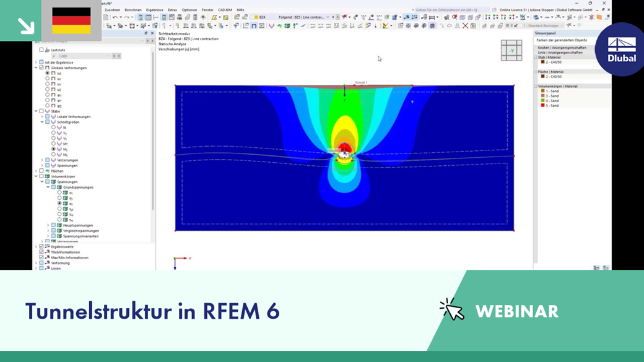Click the 1 - Sand color swatch
This screenshot has width=644, height=362.
tap(542, 91)
